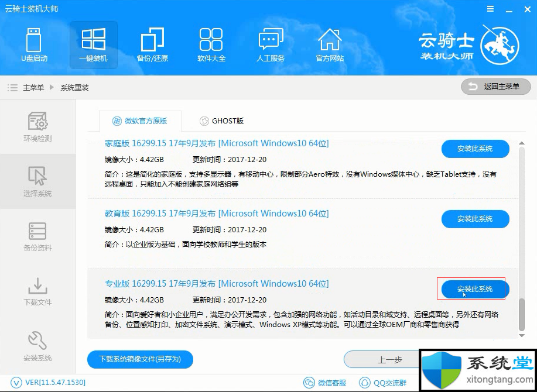Click 主菜单 breadcrumb

pos(33,88)
